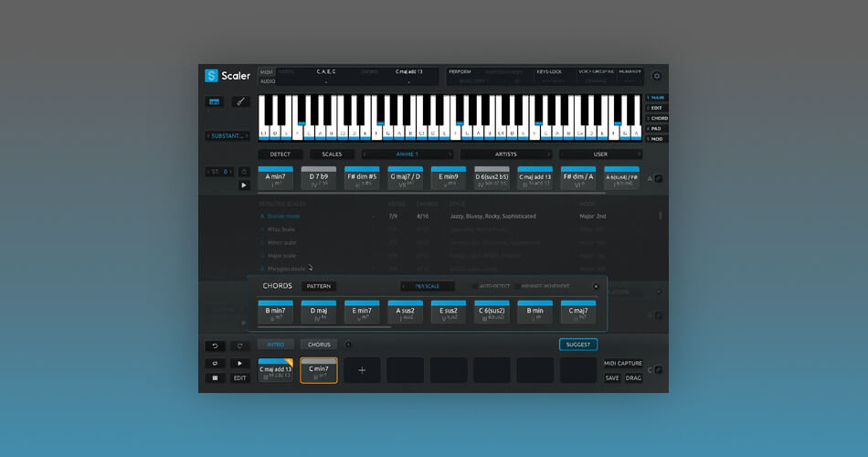The width and height of the screenshot is (868, 457).
Task: Click the pad icon beside A
Action: tap(658, 178)
